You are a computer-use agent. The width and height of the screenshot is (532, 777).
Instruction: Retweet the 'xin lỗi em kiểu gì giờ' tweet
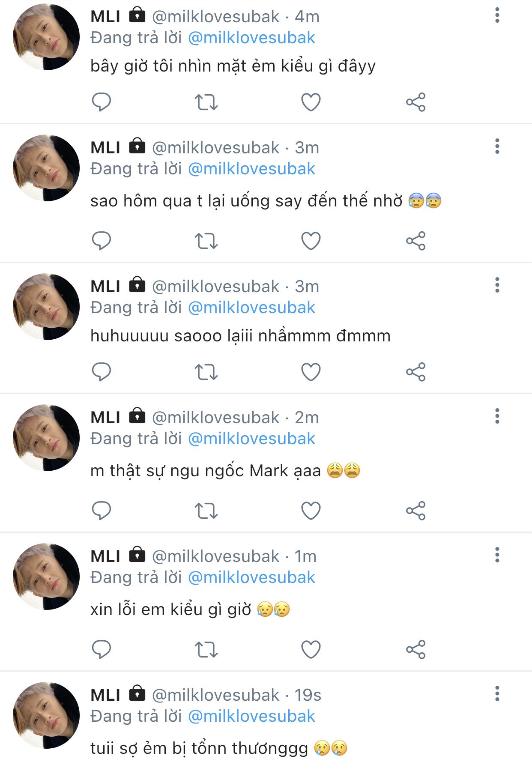[206, 649]
